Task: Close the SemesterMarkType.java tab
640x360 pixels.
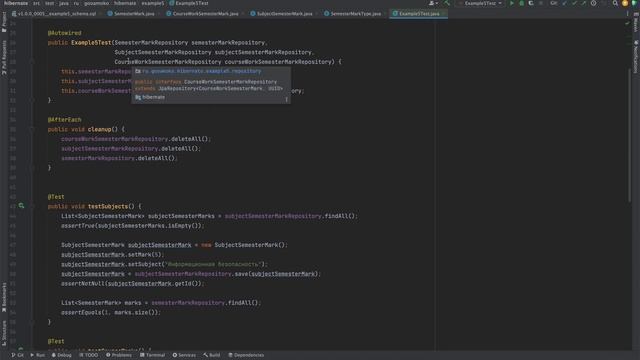Action: click(x=385, y=13)
